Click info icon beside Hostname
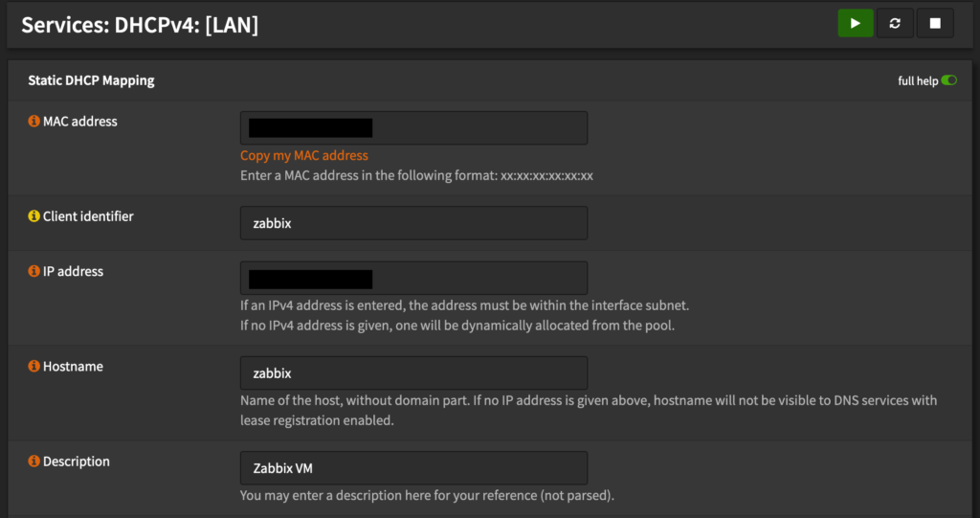 pos(34,367)
